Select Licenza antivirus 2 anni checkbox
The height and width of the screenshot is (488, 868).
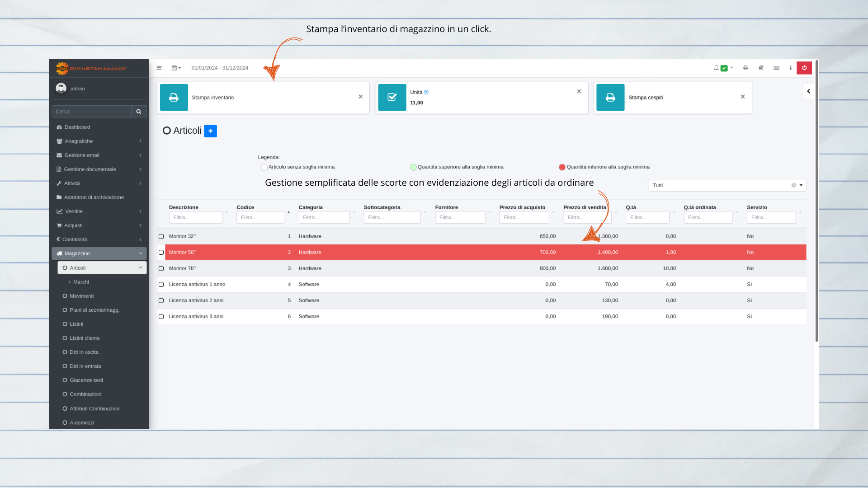(161, 300)
